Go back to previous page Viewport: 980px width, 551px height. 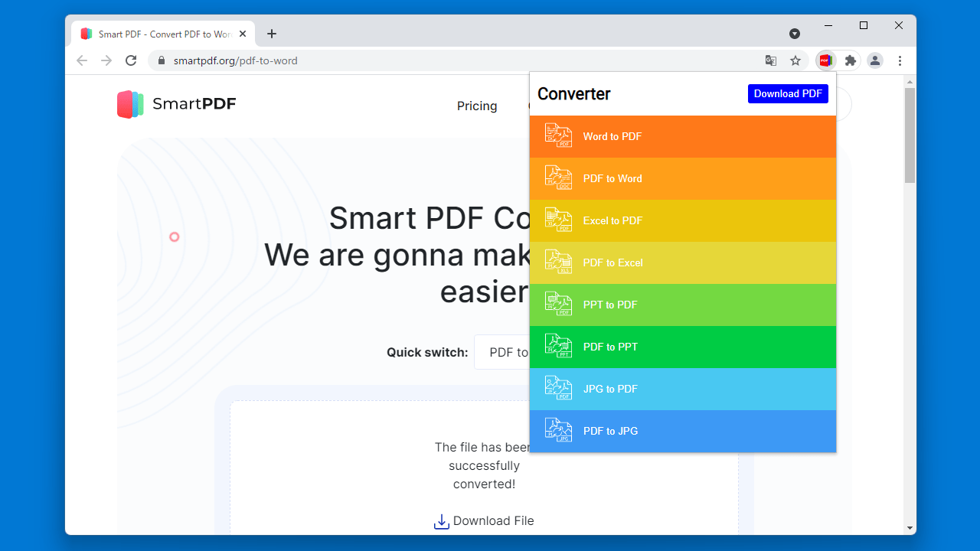(82, 60)
